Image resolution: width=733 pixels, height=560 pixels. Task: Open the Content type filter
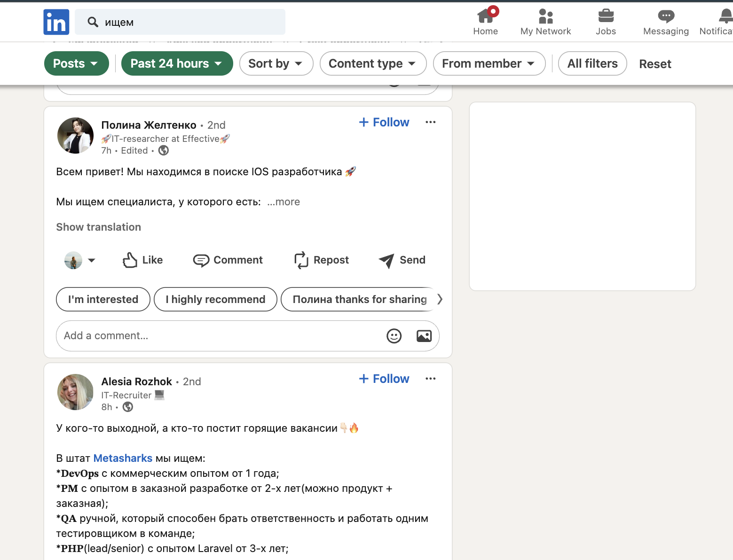tap(373, 63)
